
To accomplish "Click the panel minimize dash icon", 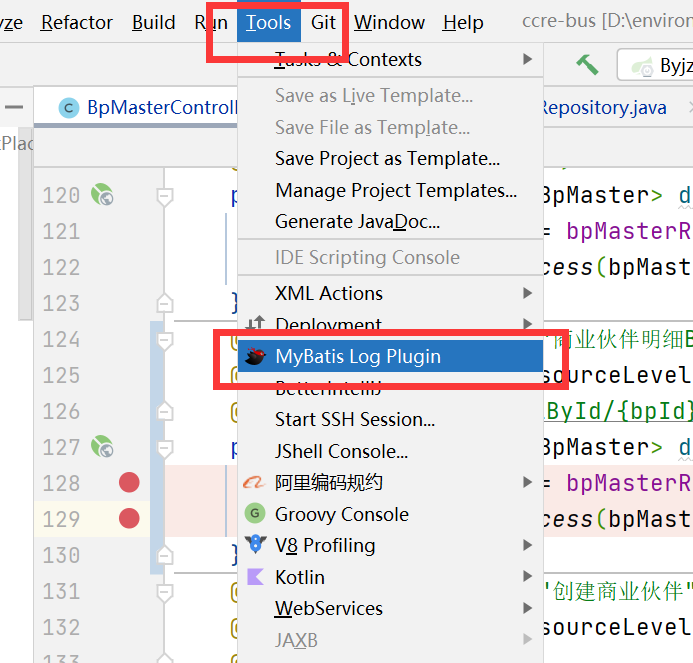I will pyautogui.click(x=14, y=107).
